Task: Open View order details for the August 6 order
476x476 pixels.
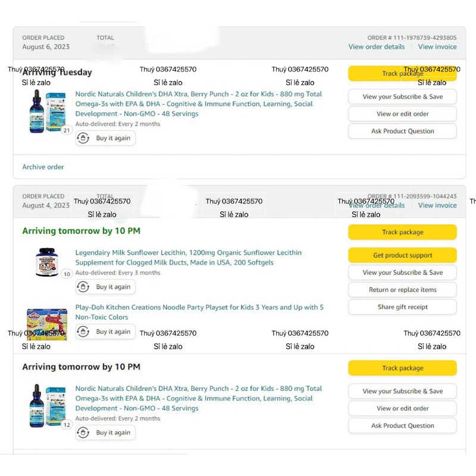Action: click(376, 47)
